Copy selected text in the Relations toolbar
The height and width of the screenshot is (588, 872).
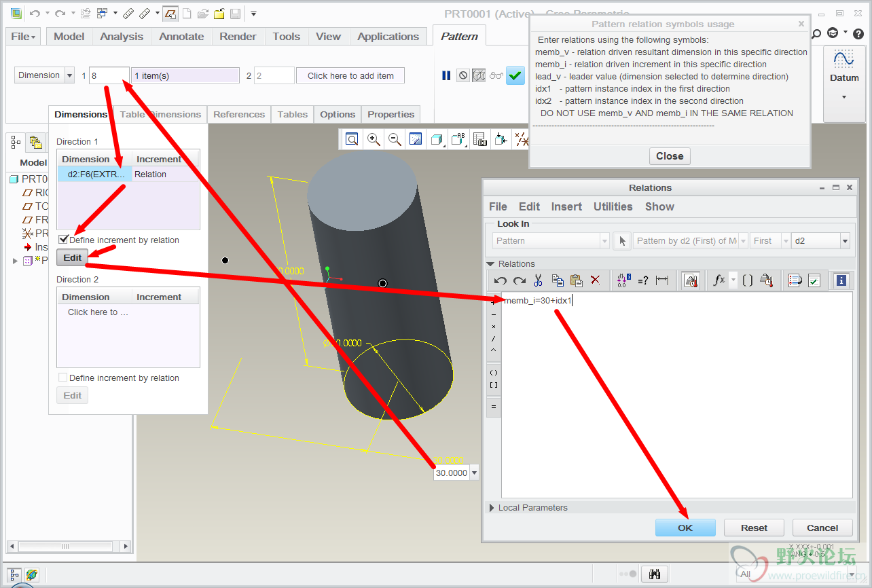coord(558,280)
